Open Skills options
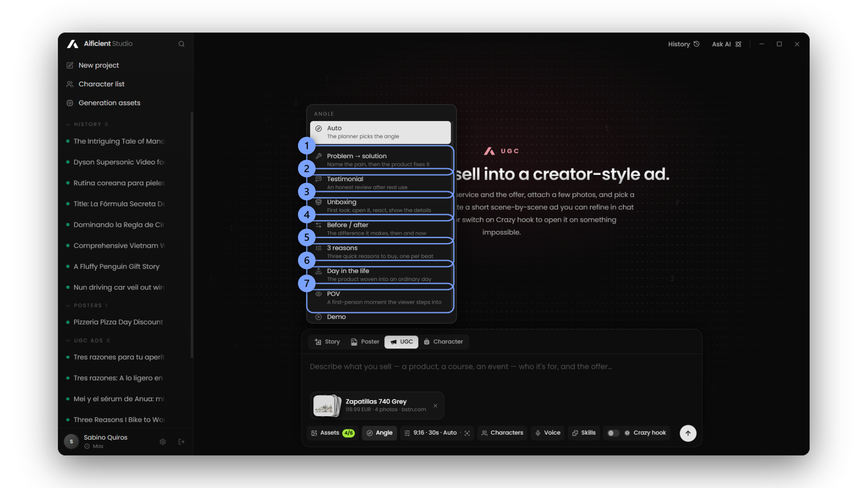868x488 pixels. tap(584, 433)
